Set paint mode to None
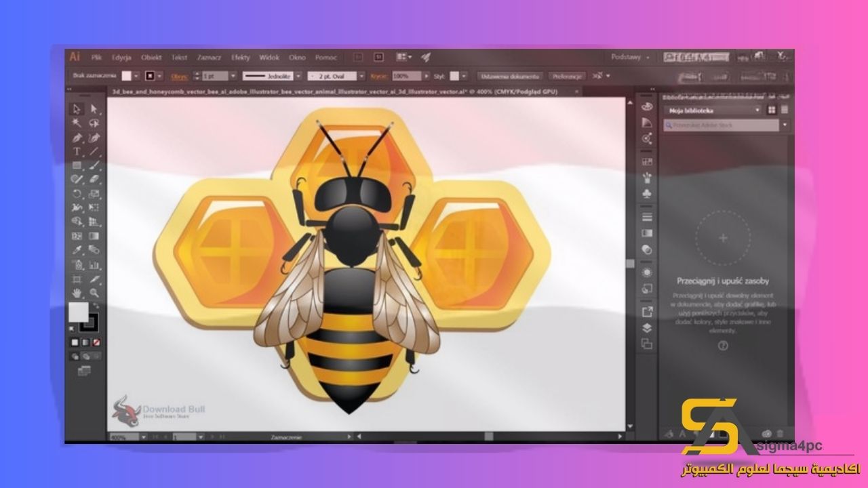868x488 pixels. (96, 342)
